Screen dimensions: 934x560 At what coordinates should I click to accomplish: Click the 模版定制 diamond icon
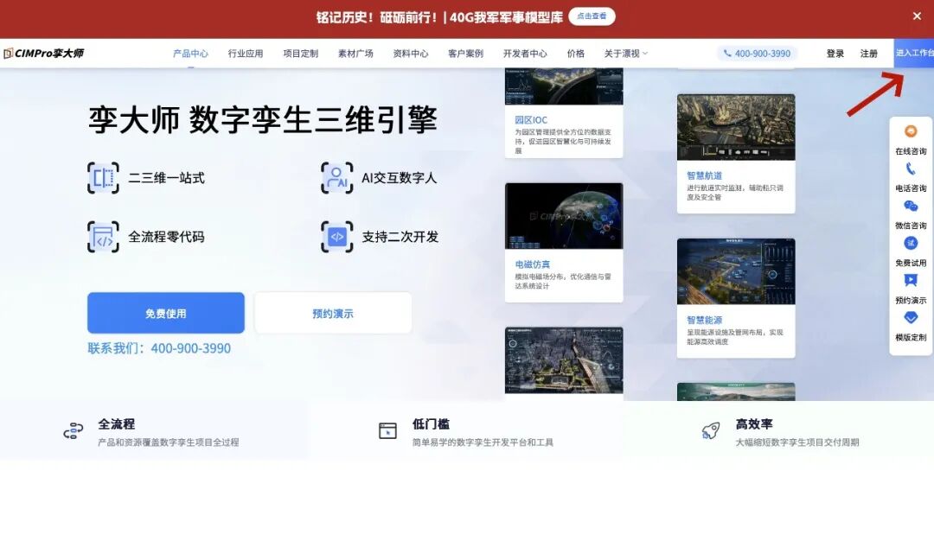[x=911, y=318]
